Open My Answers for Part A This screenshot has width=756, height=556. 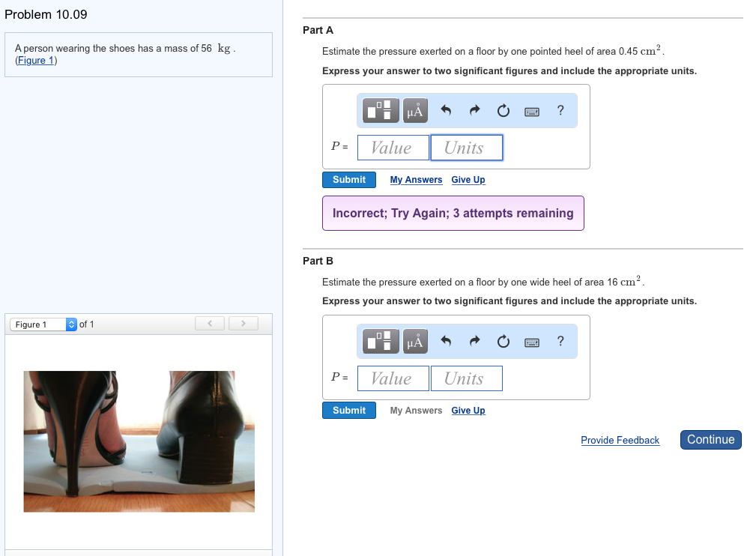[x=416, y=180]
